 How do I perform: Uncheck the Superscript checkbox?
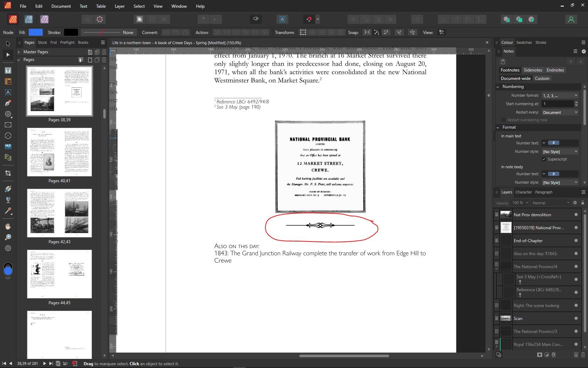coord(544,159)
